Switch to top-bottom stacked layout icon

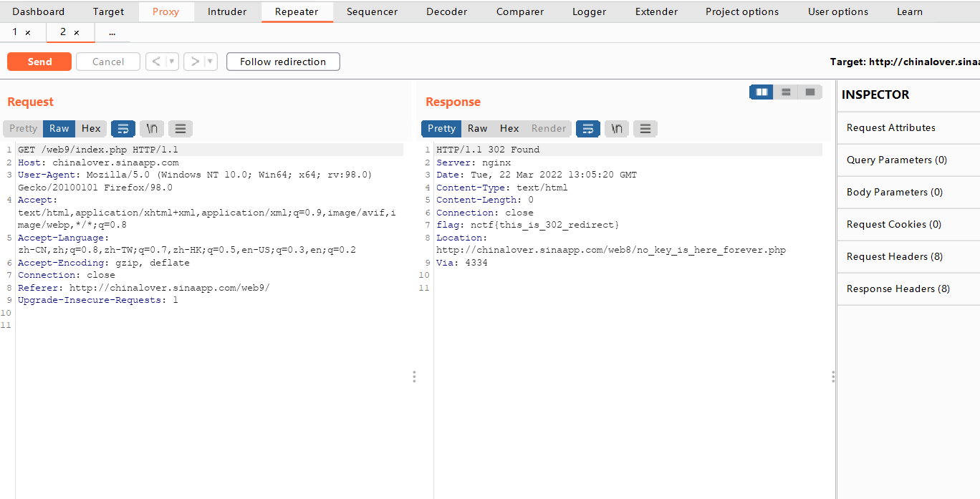786,92
